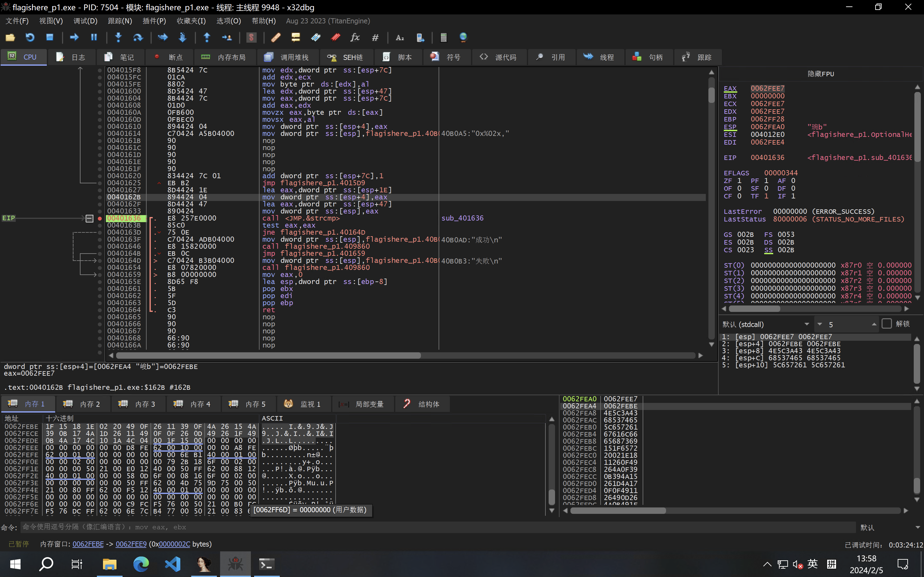Screen dimensions: 924x577
Task: Open the calculator toolbar icon
Action: pyautogui.click(x=443, y=38)
